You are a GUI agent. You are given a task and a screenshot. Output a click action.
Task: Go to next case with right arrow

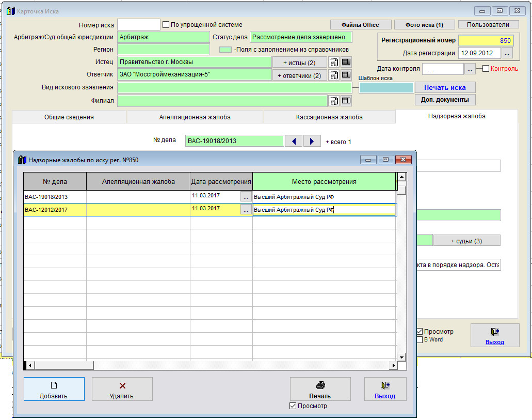(311, 141)
